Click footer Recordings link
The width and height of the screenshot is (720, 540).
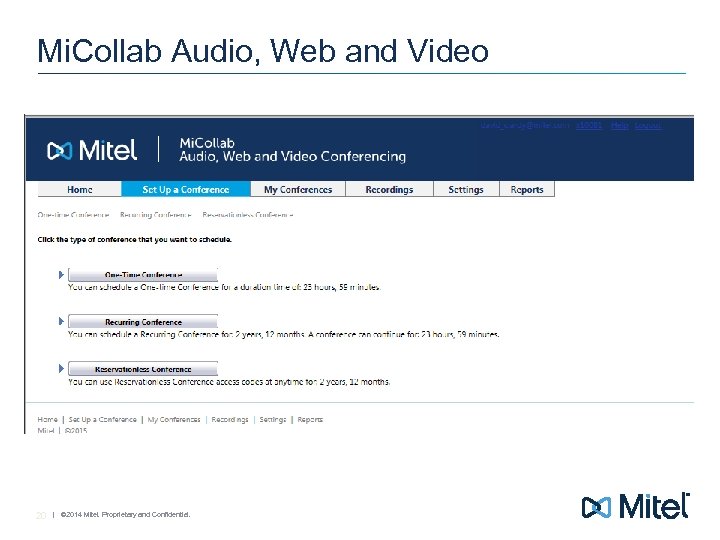coord(230,419)
